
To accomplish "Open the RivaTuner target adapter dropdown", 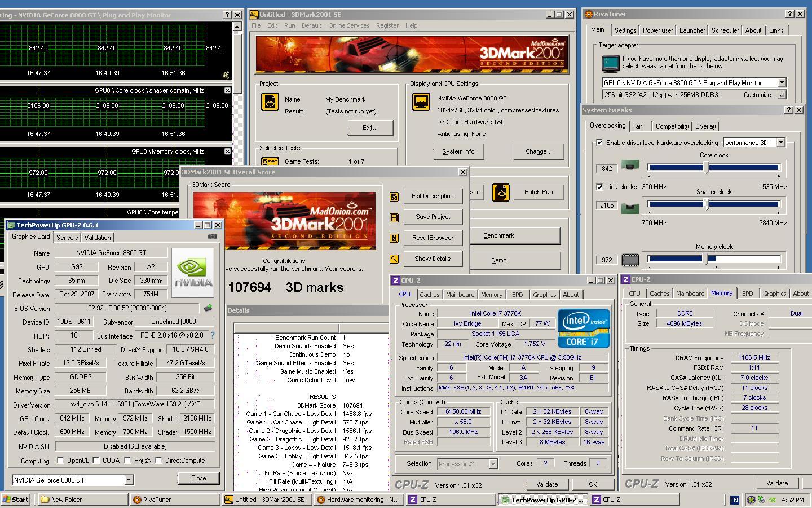I will tap(782, 83).
